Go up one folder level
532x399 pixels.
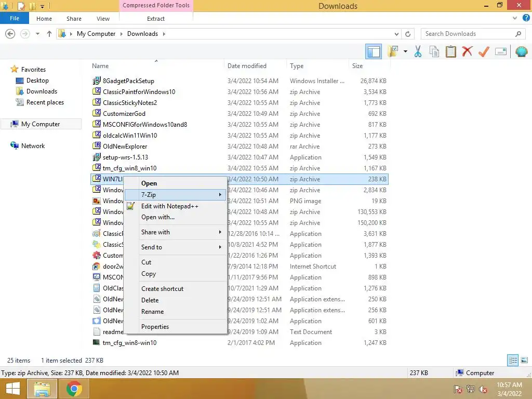tap(49, 34)
